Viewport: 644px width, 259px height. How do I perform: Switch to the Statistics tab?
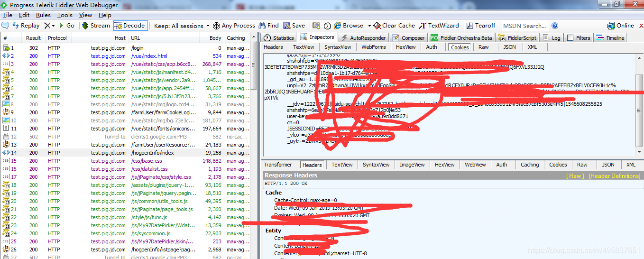[x=279, y=38]
